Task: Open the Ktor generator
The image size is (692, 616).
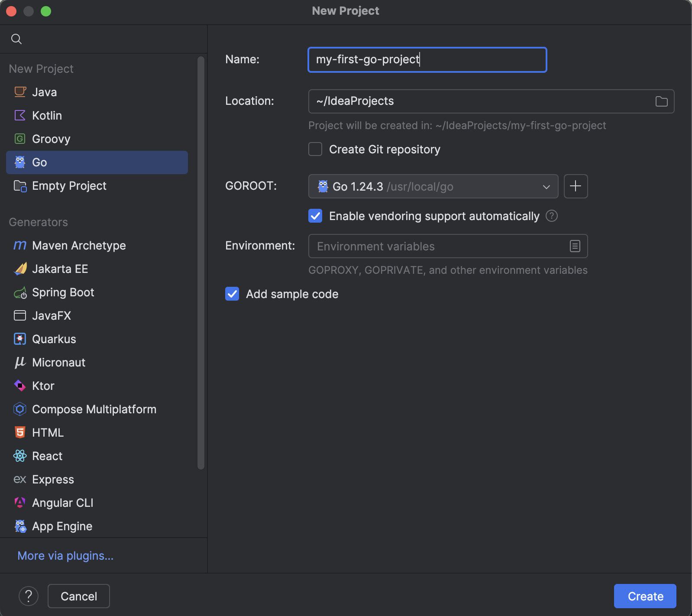Action: (97, 386)
